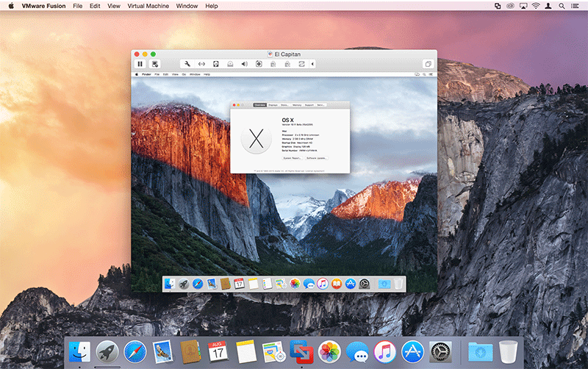Click VMware Fusion icon in host dock
The width and height of the screenshot is (588, 369).
point(301,352)
